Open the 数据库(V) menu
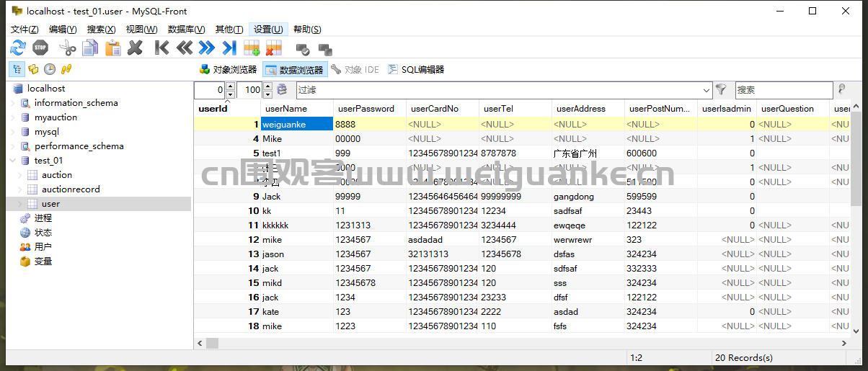 click(x=186, y=30)
